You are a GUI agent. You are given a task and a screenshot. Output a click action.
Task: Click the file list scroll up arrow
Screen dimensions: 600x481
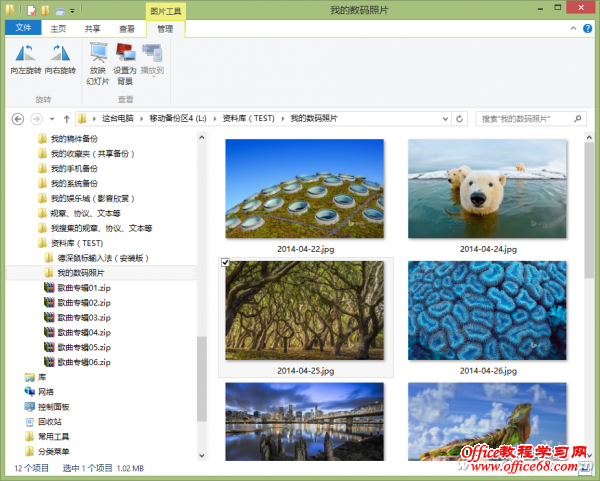(589, 137)
